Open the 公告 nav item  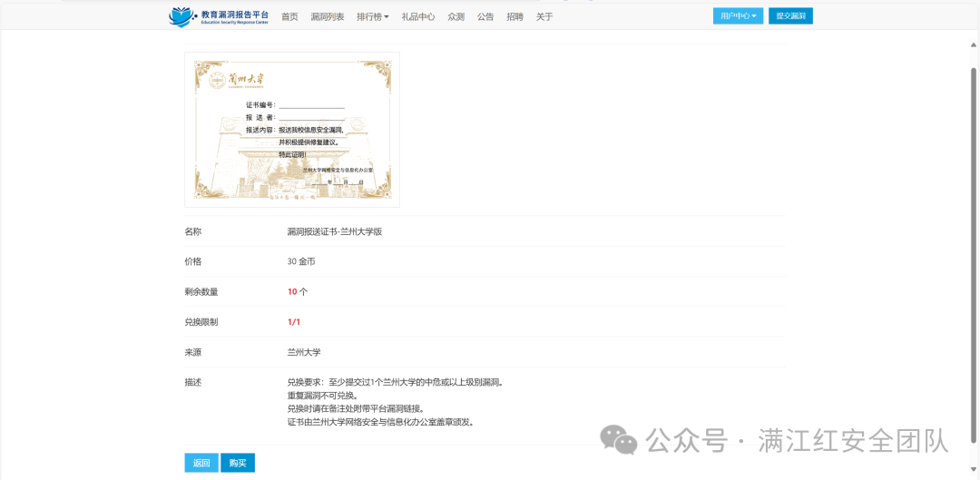pos(485,17)
